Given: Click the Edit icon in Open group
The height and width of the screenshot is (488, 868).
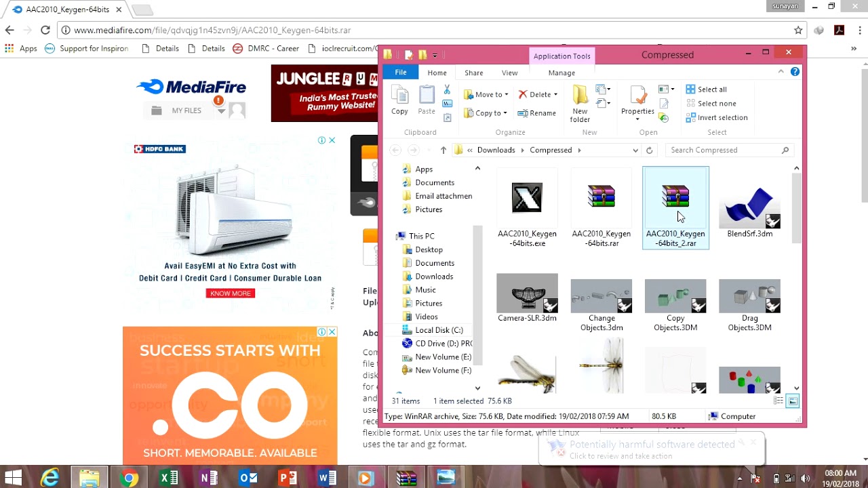Looking at the screenshot, I should click(x=664, y=104).
